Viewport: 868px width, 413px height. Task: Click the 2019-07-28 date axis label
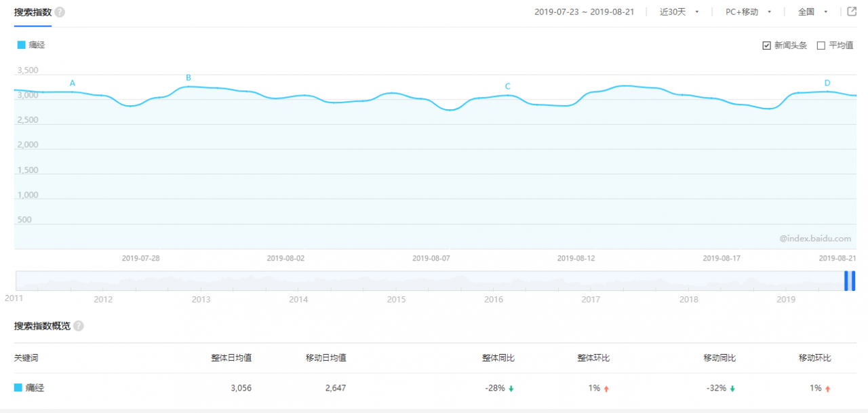coord(141,258)
